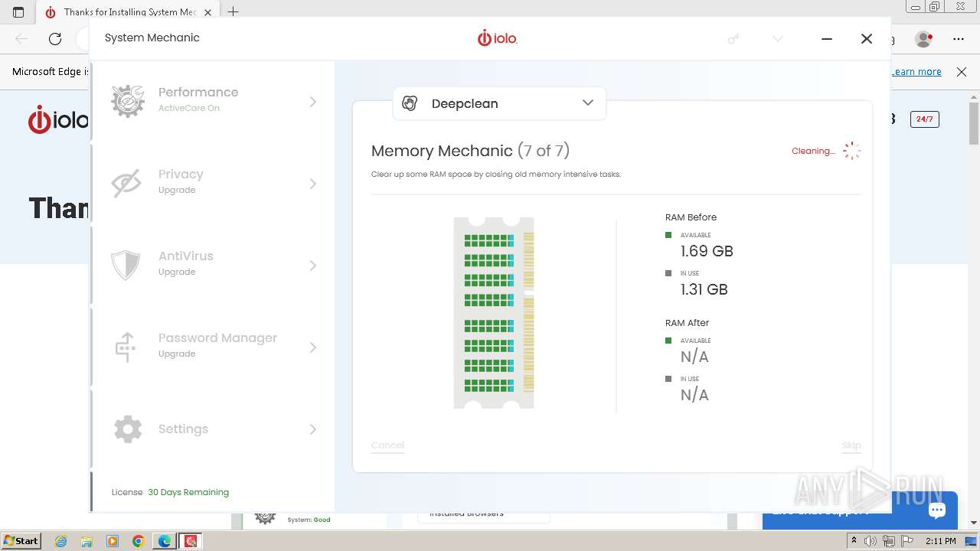
Task: Click the Cleaning spinner indicator
Action: click(851, 151)
